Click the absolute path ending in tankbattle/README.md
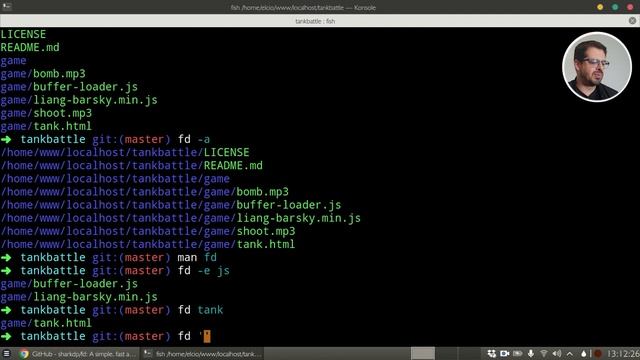 [131, 165]
